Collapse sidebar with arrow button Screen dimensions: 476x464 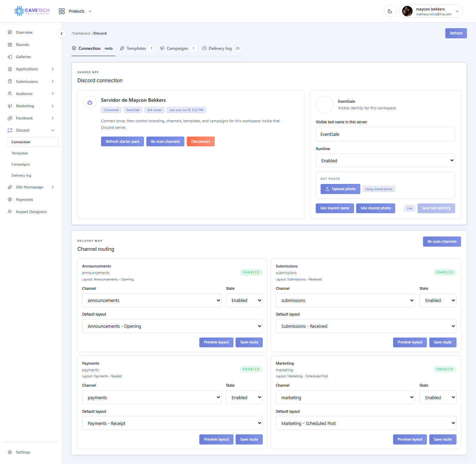point(61,33)
